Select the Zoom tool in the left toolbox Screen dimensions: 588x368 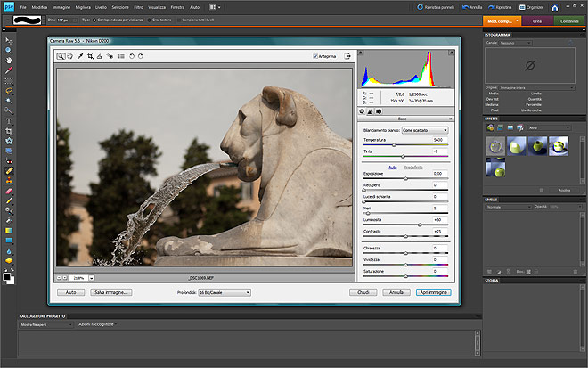tap(9, 50)
